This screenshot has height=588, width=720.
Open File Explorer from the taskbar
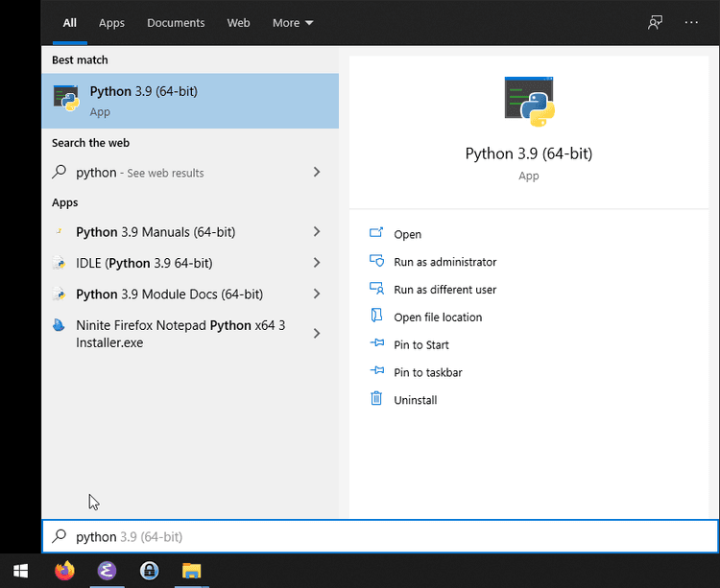[191, 571]
